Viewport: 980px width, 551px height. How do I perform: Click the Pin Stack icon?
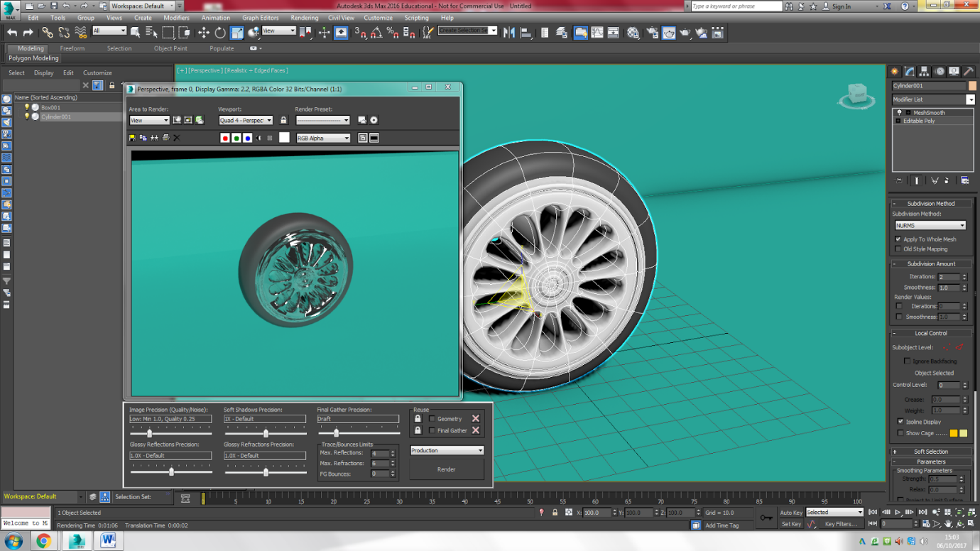[x=899, y=180]
